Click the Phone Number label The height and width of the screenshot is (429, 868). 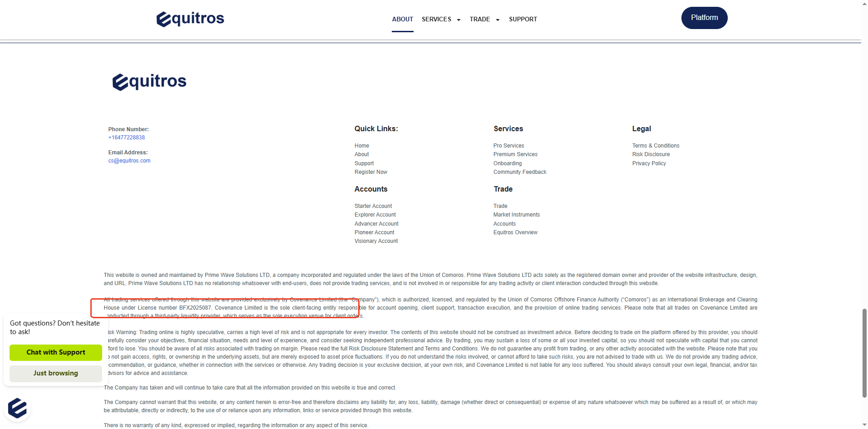coord(128,129)
